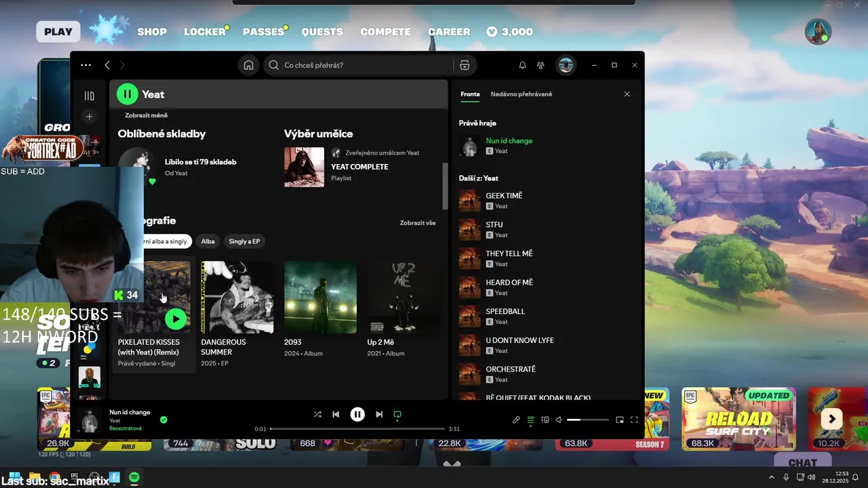Click Yeat artist name under song title
The width and height of the screenshot is (868, 488).
(115, 421)
